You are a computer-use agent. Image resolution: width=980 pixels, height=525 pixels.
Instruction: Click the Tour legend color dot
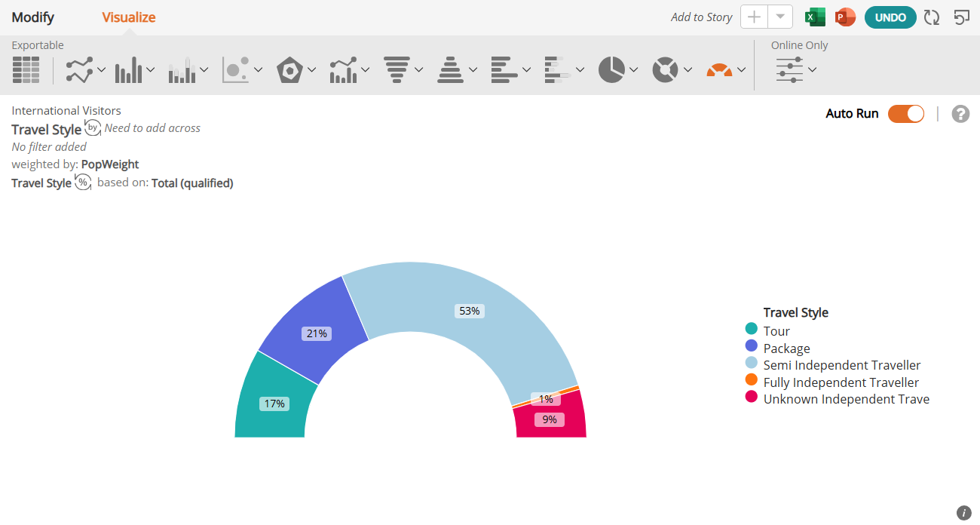click(x=751, y=329)
